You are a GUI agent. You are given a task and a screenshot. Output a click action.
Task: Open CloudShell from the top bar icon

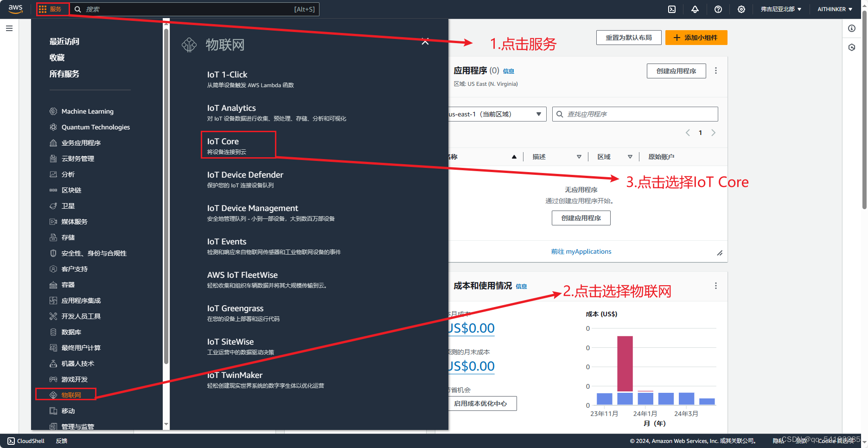click(672, 9)
